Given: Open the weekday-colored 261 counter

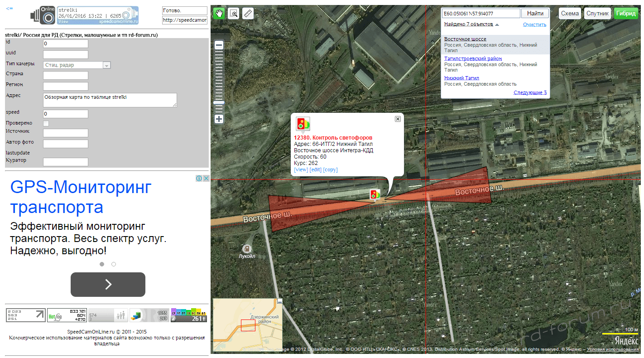Looking at the screenshot, I should (x=189, y=315).
